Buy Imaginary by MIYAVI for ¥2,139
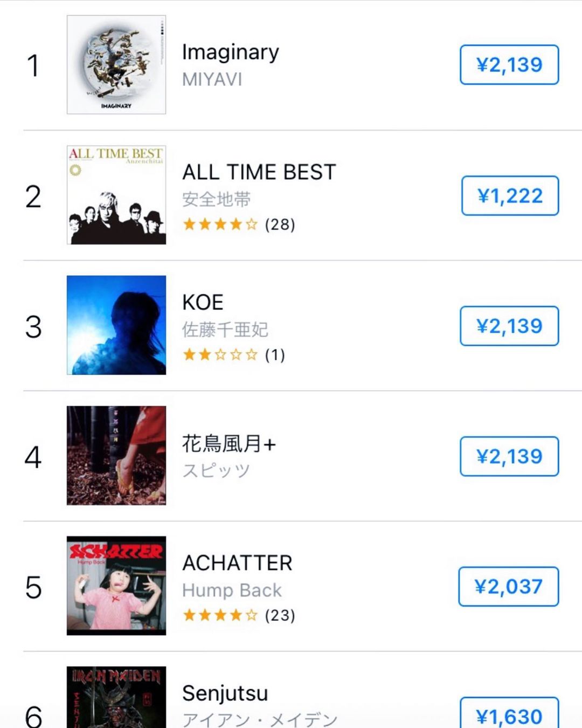 click(509, 65)
